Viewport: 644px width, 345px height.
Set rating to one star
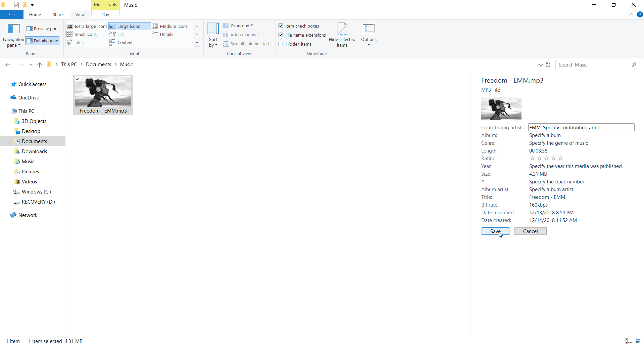point(532,158)
